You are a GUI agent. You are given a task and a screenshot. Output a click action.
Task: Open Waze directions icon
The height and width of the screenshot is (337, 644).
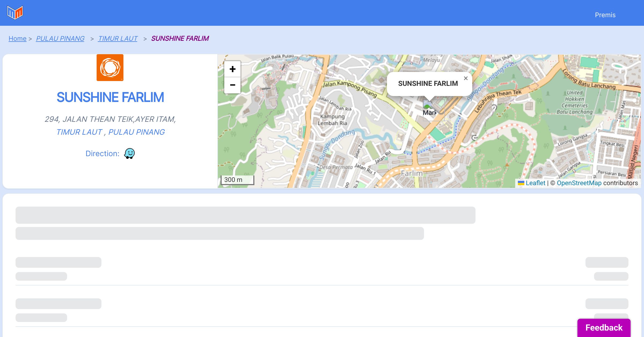129,154
